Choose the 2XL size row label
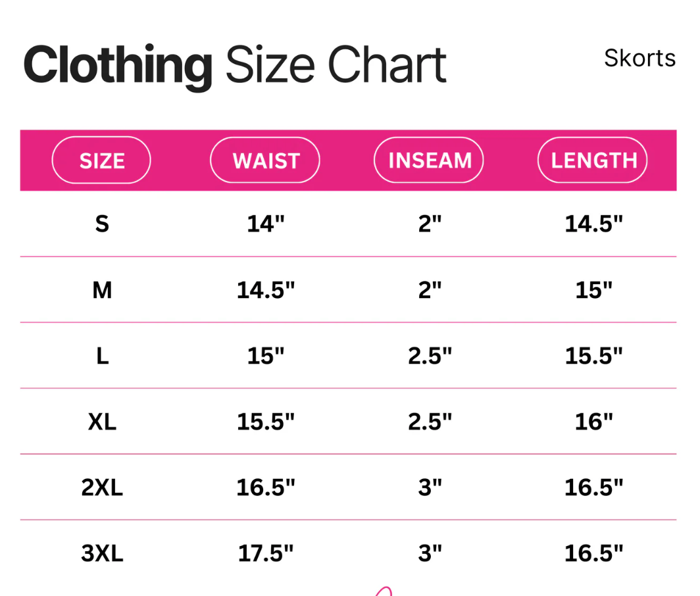Screen dimensions: 700x596 coord(102,487)
